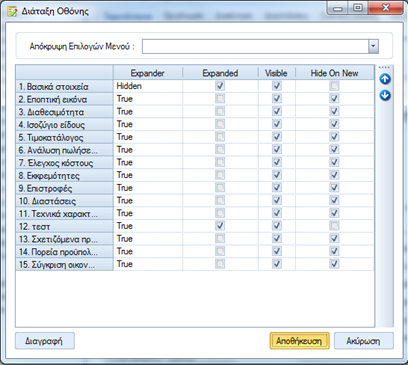Screen dimensions: 408x365
Task: Select row header 15. Σύγκριση οικον...
Action: (64, 264)
